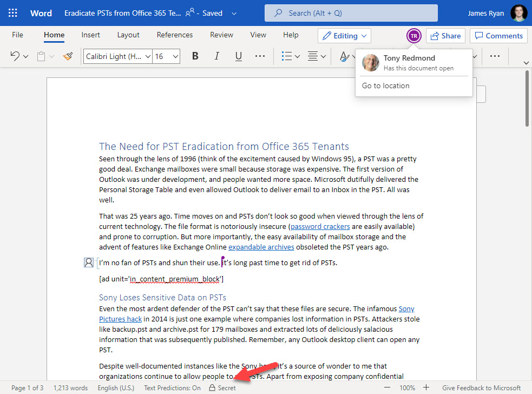532x394 pixels.
Task: Open the Help tab
Action: coord(291,35)
